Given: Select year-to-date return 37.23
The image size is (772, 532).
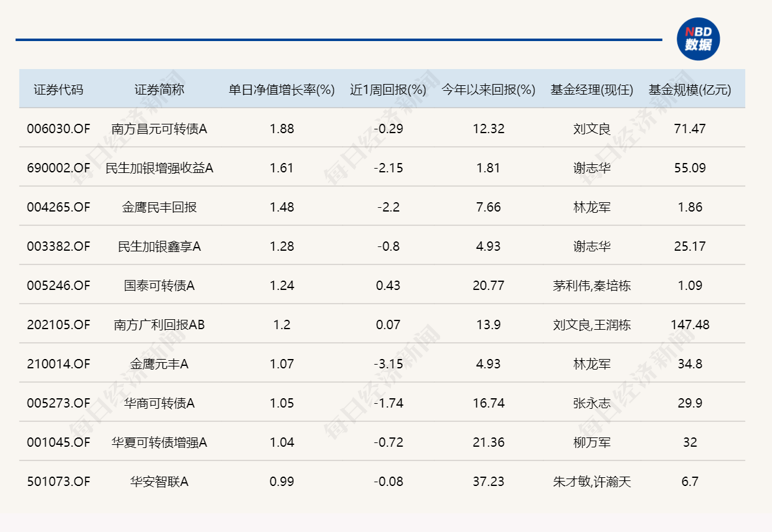Looking at the screenshot, I should 489,482.
